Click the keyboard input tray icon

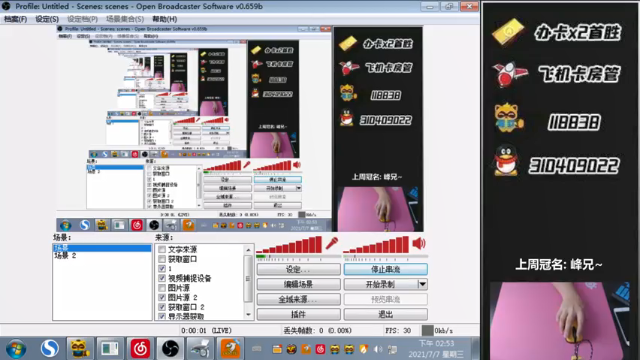(x=257, y=349)
